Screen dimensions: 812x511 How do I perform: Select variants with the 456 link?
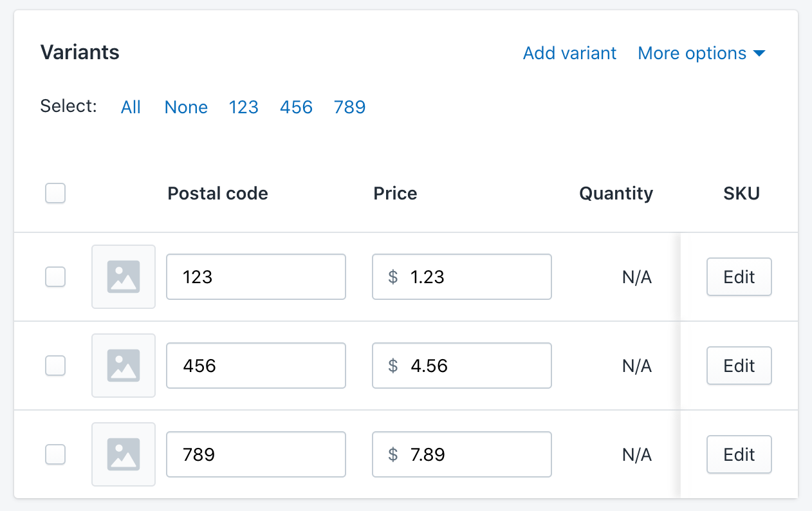click(x=296, y=107)
